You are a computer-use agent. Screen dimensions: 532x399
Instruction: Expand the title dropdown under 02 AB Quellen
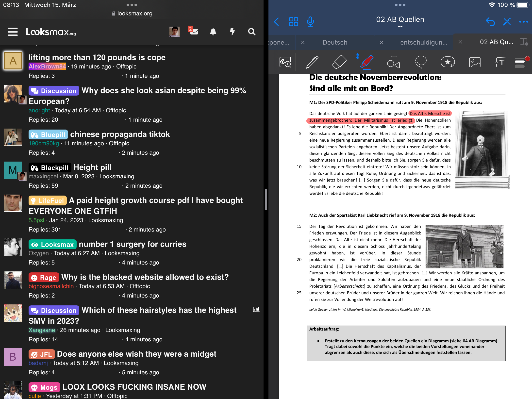point(400,27)
